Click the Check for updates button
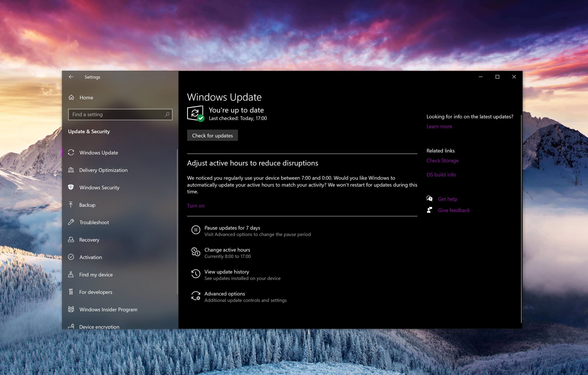 (212, 135)
